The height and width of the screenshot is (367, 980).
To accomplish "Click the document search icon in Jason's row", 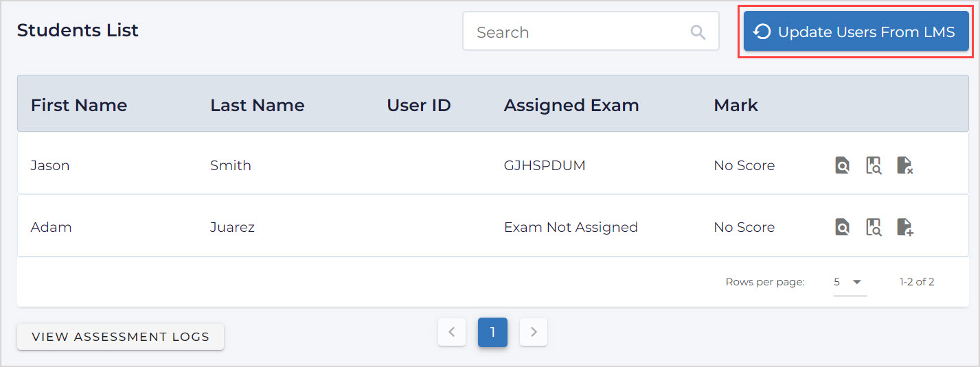I will pos(842,165).
